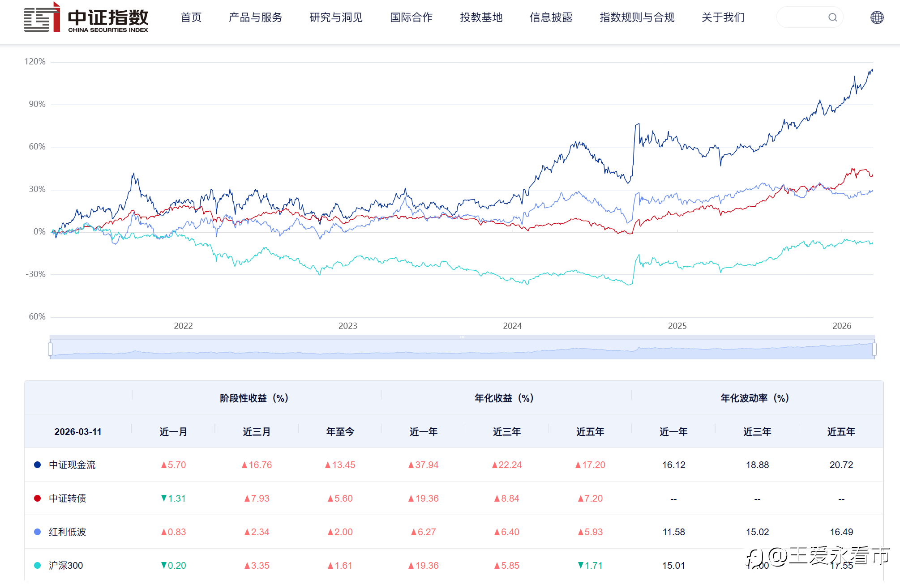
Task: Click inside the search input field
Action: 802,17
